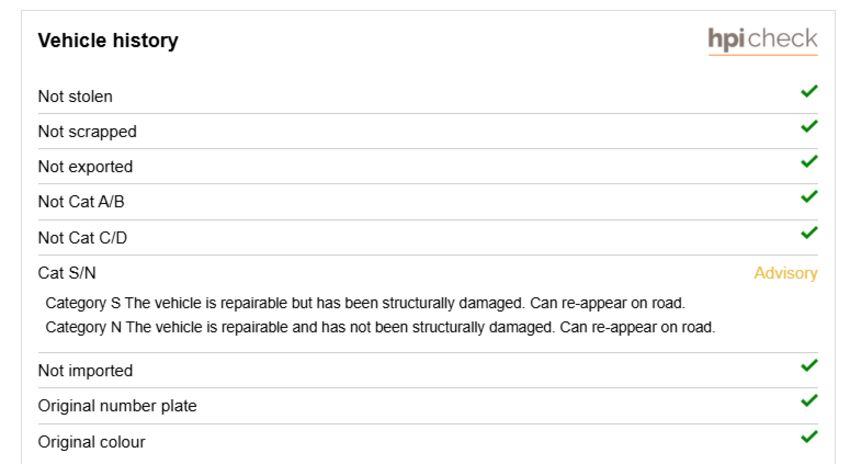Click the green checkmark for Not scrapped
Image resolution: width=850 pixels, height=464 pixels.
point(809,126)
